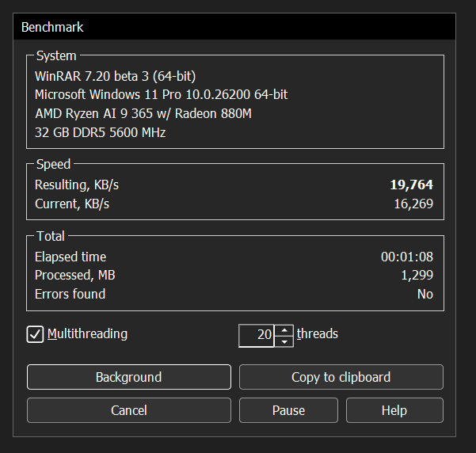Image resolution: width=476 pixels, height=453 pixels.
Task: Click the WinRAR 7.20 beta 3 version line
Action: click(x=115, y=76)
